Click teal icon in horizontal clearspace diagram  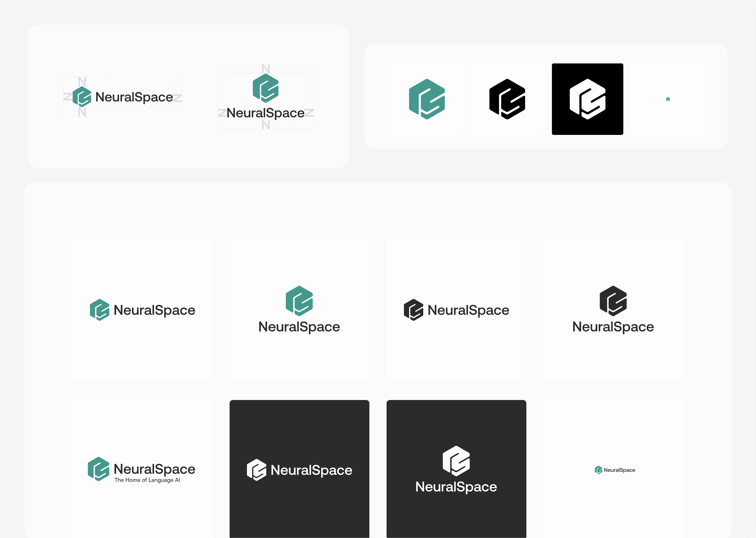(82, 97)
